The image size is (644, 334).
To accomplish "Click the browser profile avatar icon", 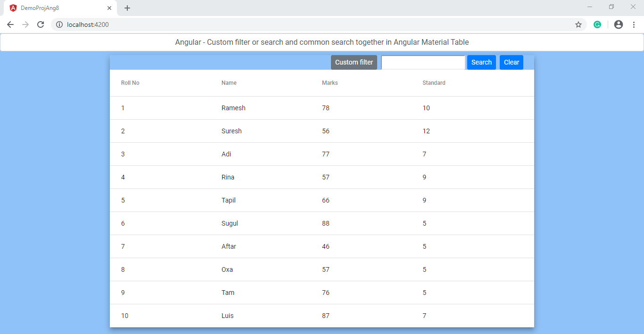I will (618, 24).
